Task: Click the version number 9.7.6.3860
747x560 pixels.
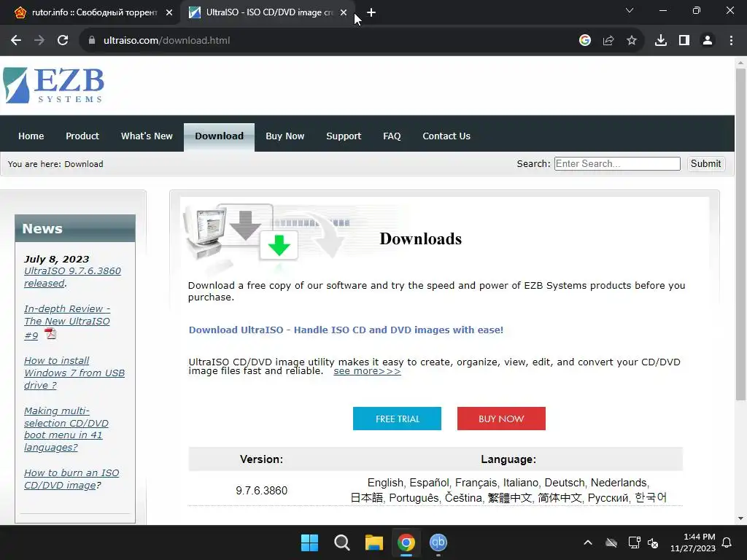Action: pos(262,491)
